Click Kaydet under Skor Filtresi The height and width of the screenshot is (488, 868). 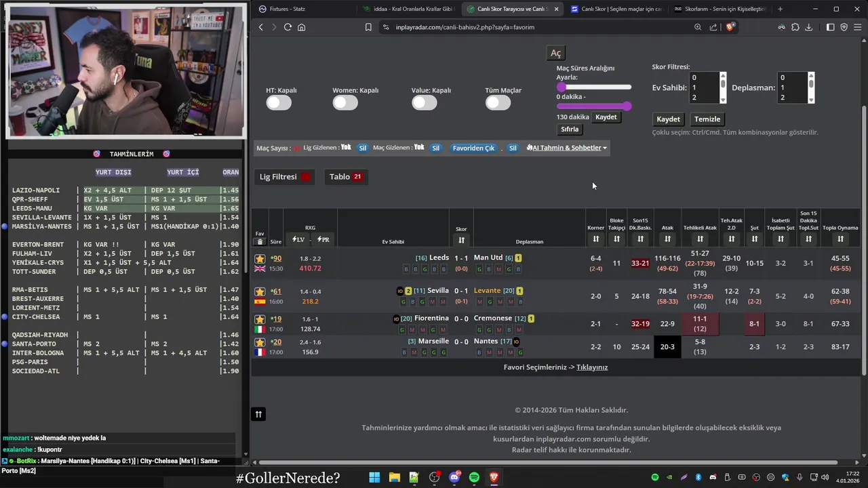coord(668,119)
